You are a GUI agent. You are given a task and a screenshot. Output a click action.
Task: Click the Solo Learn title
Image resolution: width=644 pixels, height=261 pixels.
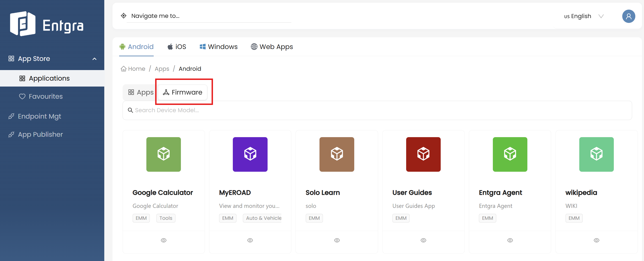[322, 193]
